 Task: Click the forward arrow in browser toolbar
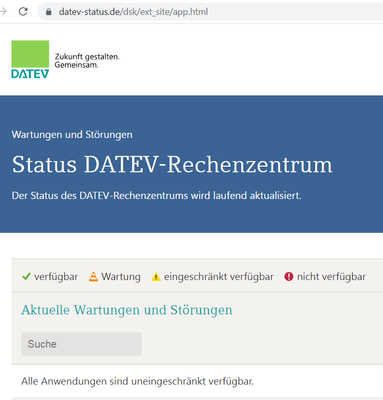point(3,12)
